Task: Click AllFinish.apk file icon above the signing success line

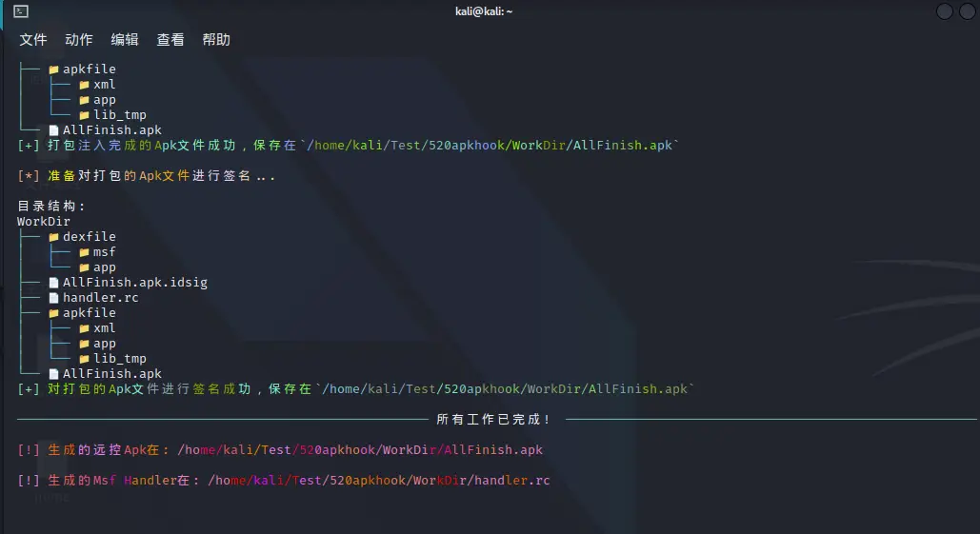Action: click(53, 374)
